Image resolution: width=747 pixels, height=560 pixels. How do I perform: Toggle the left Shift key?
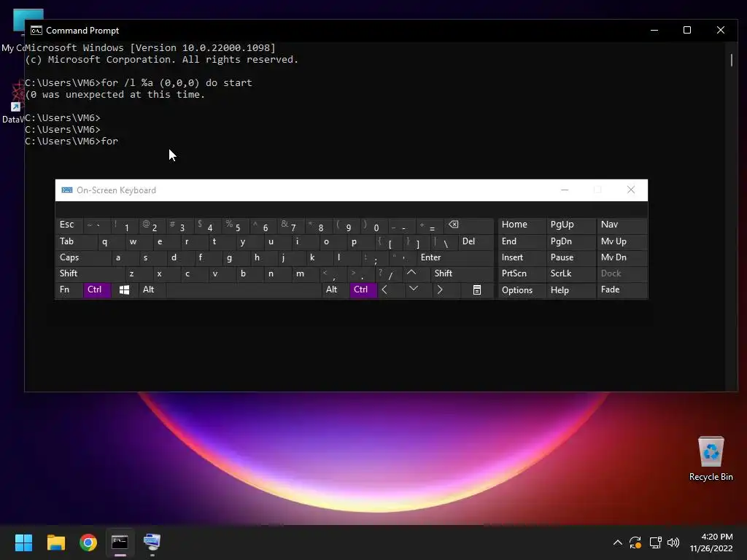90,273
